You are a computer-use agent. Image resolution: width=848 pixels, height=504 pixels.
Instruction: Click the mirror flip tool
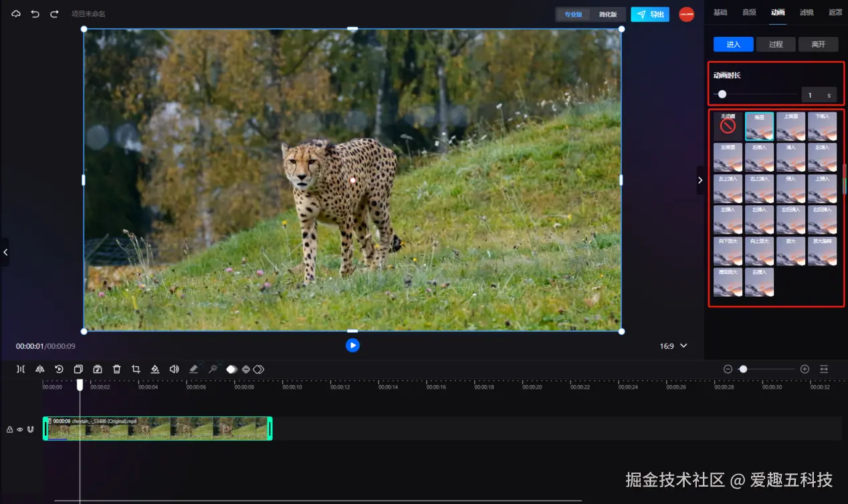click(x=39, y=369)
